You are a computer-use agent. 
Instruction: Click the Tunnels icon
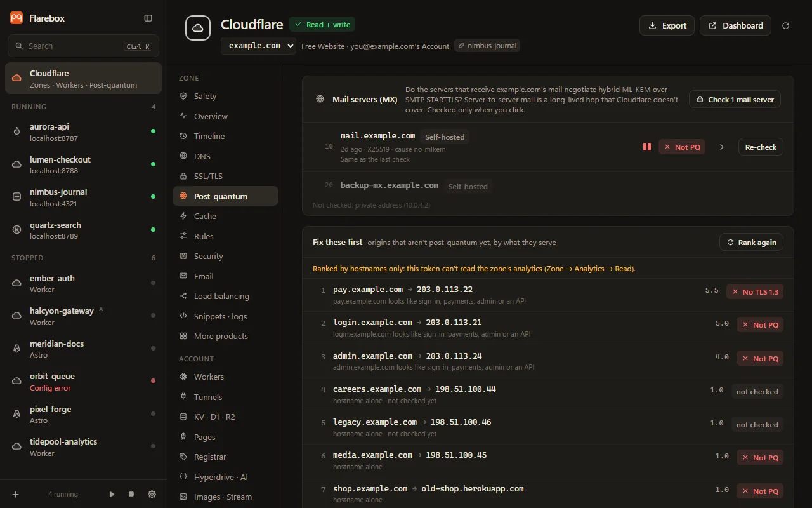coord(183,397)
